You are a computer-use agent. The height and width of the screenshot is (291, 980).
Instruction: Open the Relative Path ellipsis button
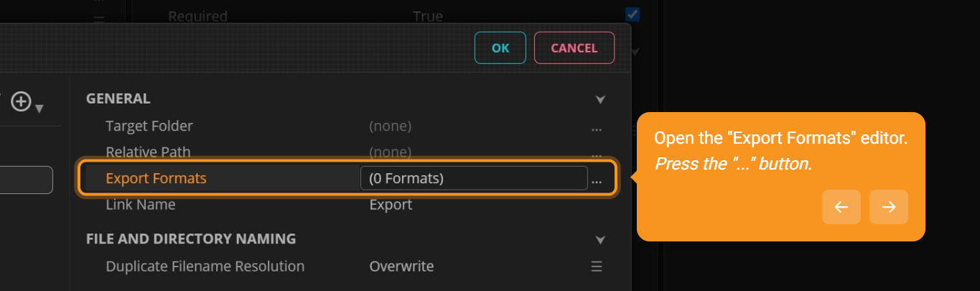pos(596,154)
